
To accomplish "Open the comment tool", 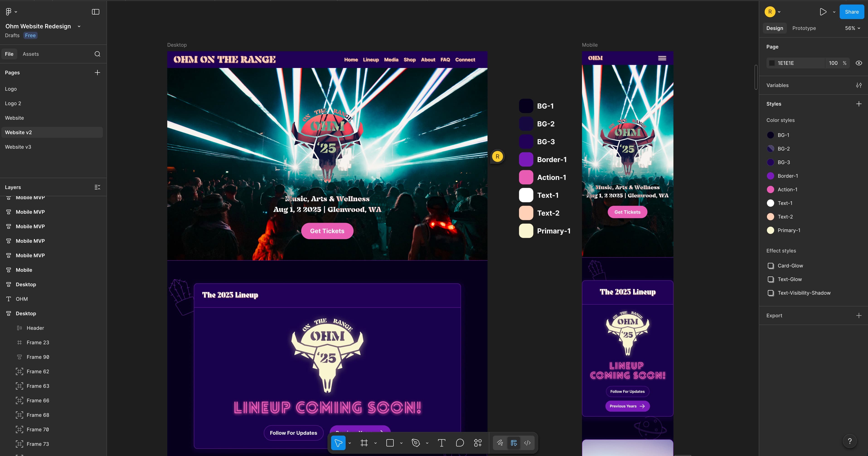I will click(460, 443).
